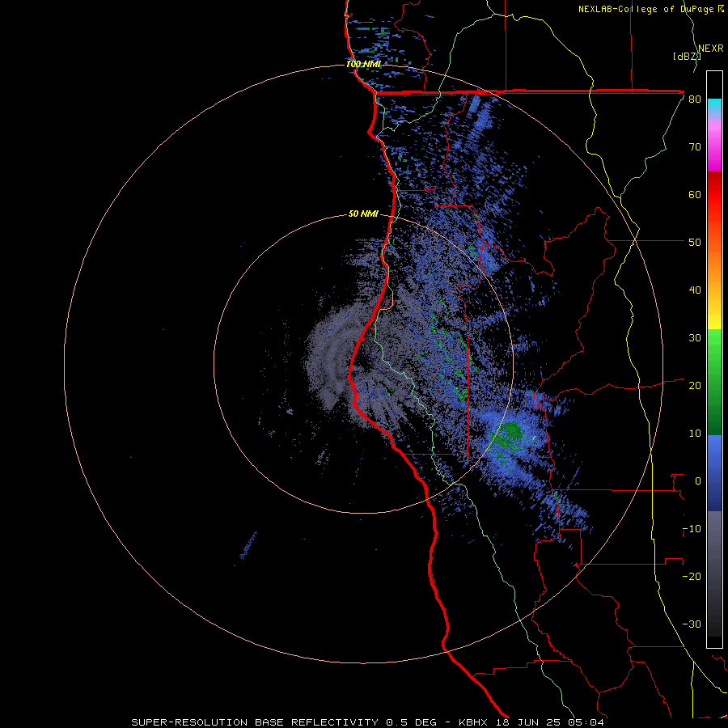
Task: Click the 20 value on the dBZ scale
Action: pyautogui.click(x=695, y=387)
